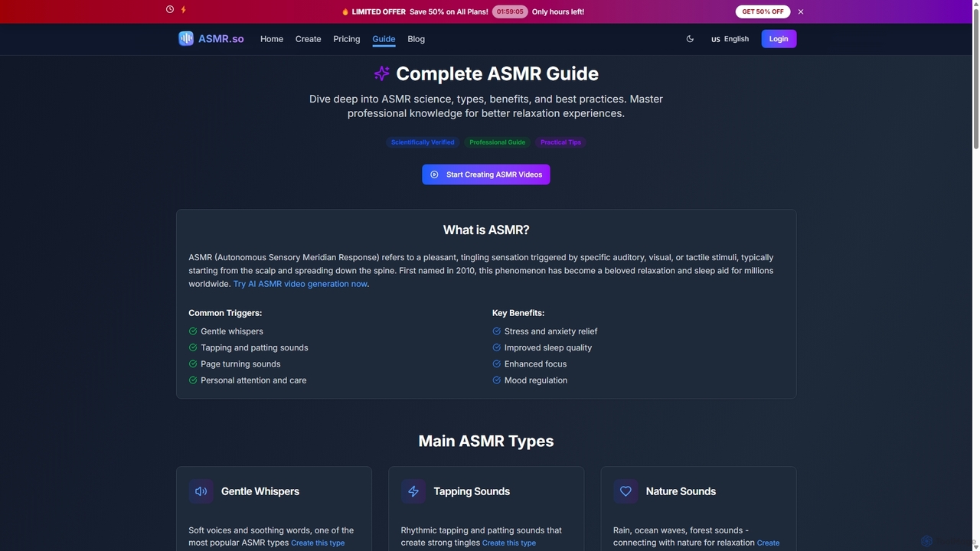Click the Common Triggers: label
This screenshot has width=980, height=551.
point(225,313)
